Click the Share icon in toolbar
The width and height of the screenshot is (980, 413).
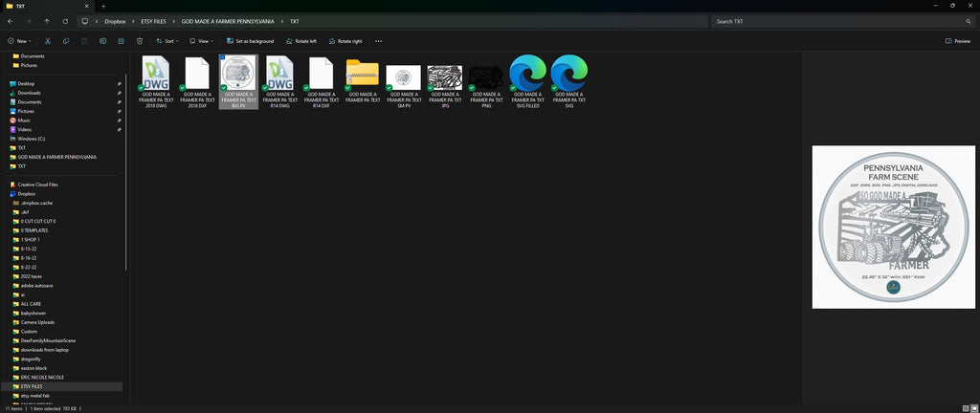(122, 41)
